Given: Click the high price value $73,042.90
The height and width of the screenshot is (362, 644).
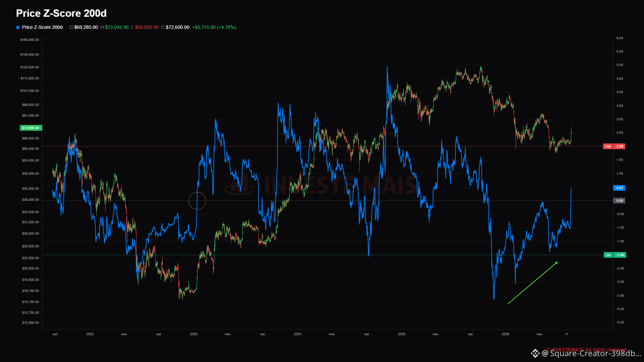Looking at the screenshot, I should click(117, 27).
